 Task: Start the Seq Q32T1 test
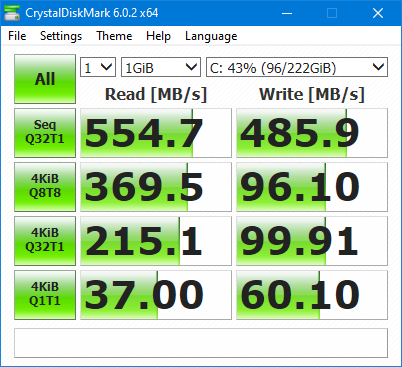pyautogui.click(x=45, y=133)
